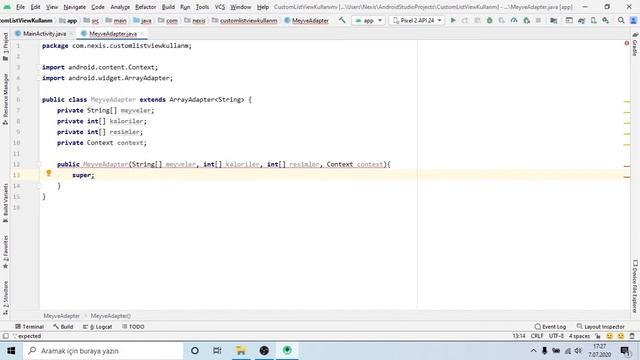The width and height of the screenshot is (640, 360).
Task: Open the UTF-8 encoding selector
Action: 556,336
